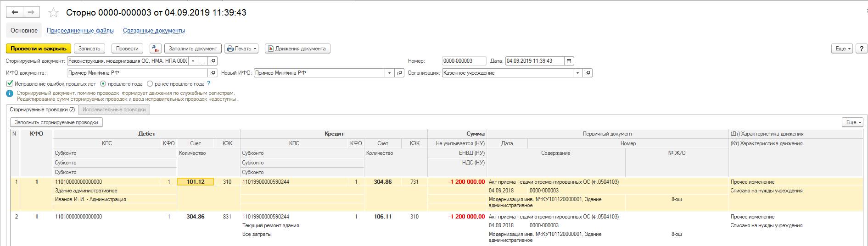Click the Дт/Кт postings icon
This screenshot has width=868, height=246.
pos(156,49)
